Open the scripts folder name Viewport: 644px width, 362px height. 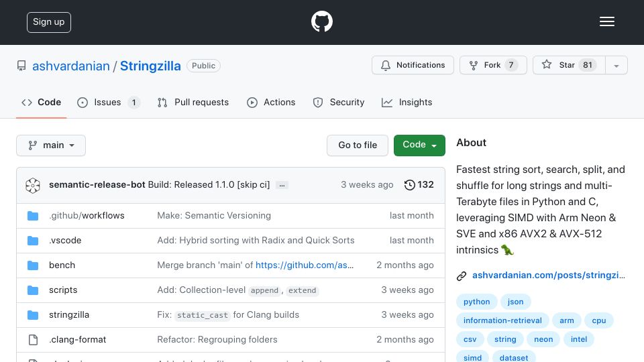(63, 290)
